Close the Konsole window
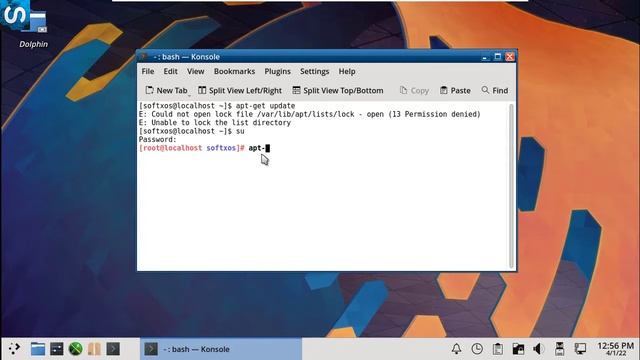 510,57
